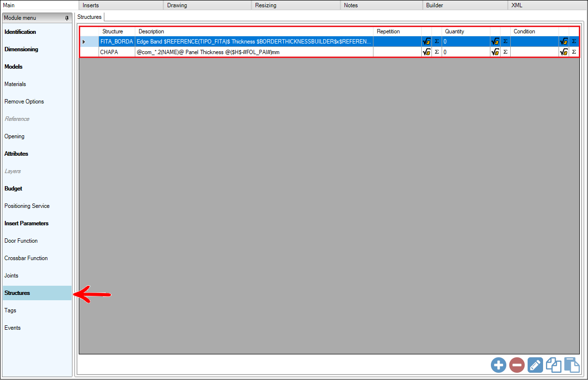Click the Description column header
This screenshot has width=588, height=380.
[254, 31]
